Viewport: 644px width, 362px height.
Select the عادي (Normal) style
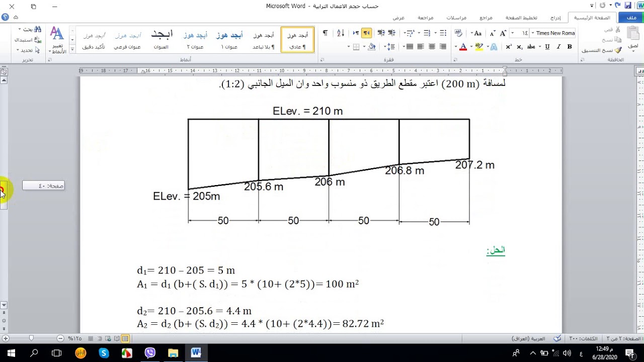coord(297,40)
